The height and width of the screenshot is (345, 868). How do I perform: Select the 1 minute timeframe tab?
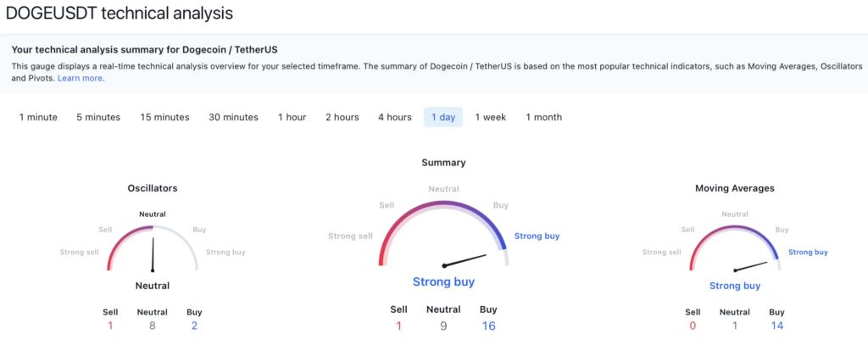(x=38, y=117)
